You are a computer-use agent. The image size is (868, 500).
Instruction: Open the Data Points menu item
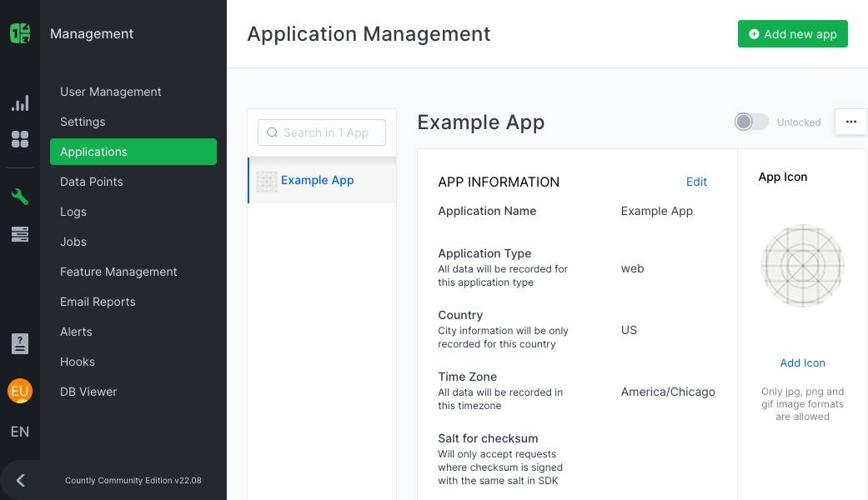pos(92,182)
